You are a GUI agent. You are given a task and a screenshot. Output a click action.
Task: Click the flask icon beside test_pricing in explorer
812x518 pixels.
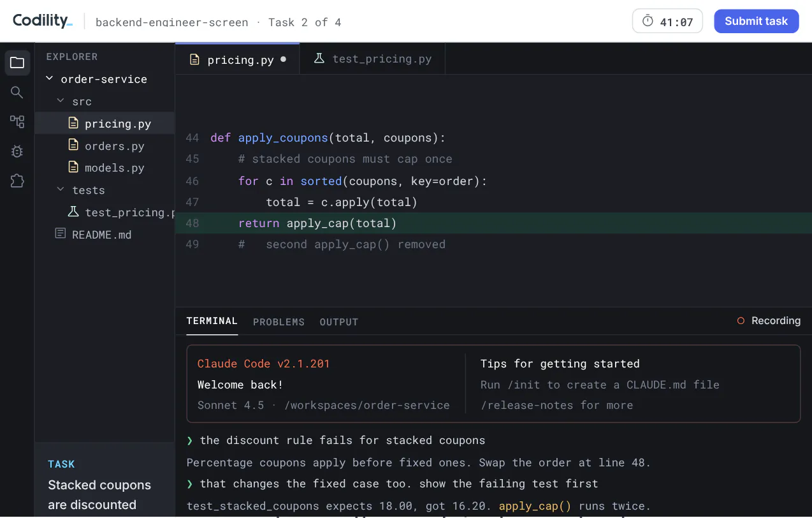[x=74, y=211]
